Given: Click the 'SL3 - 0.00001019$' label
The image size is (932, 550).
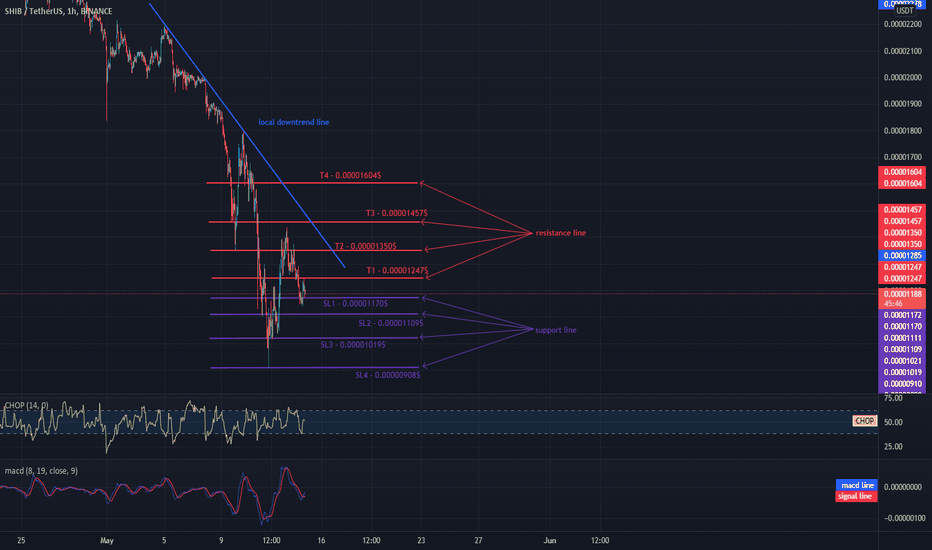Looking at the screenshot, I should [x=353, y=345].
